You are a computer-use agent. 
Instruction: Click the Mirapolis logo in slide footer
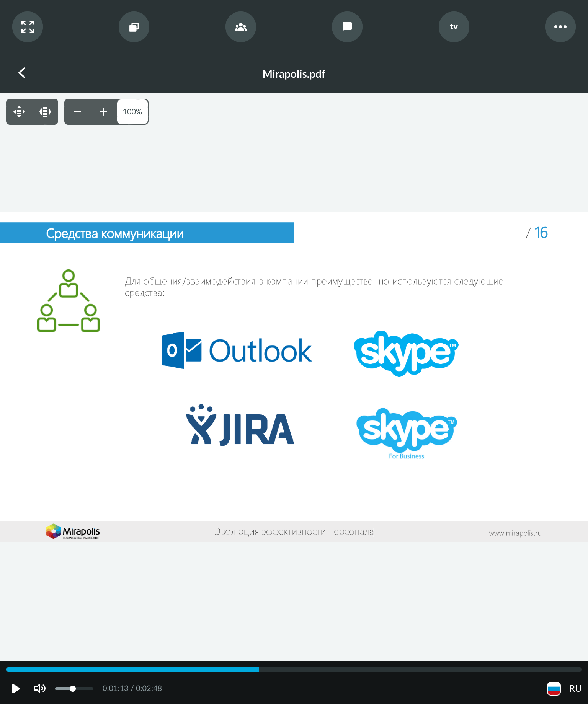[73, 531]
